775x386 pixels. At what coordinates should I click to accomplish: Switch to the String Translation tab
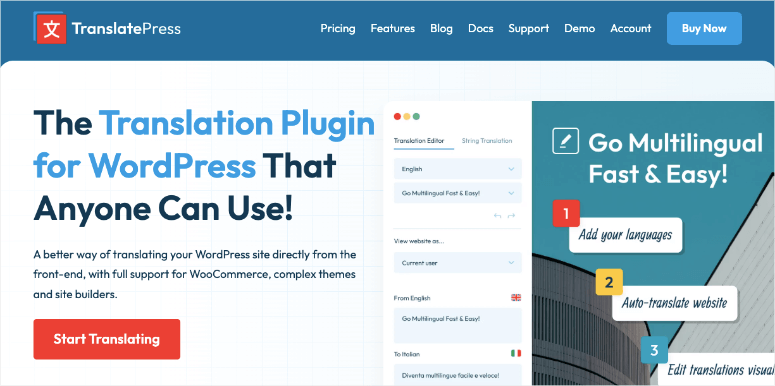(487, 141)
